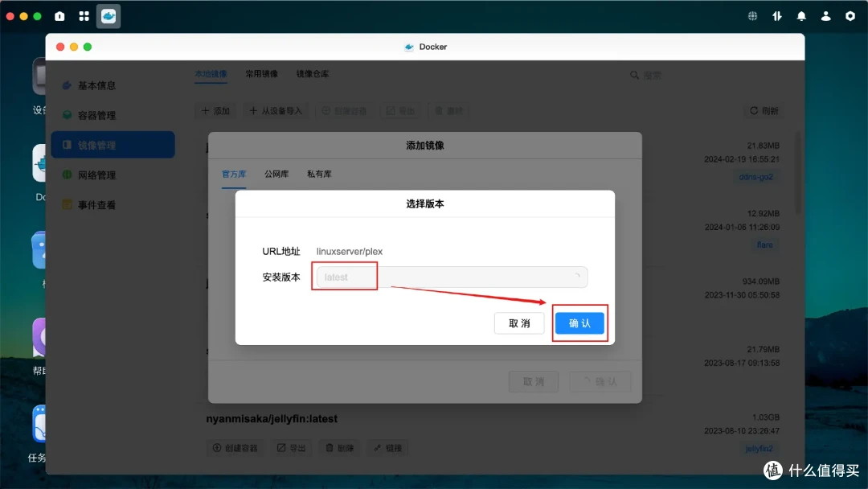Open the app grid icon in top bar
The image size is (868, 489).
pyautogui.click(x=84, y=16)
